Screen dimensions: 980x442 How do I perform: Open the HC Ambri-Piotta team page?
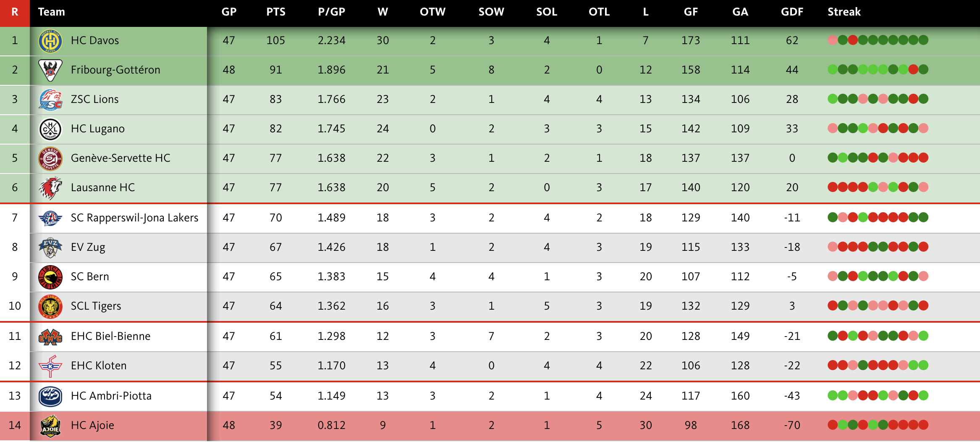pyautogui.click(x=111, y=396)
